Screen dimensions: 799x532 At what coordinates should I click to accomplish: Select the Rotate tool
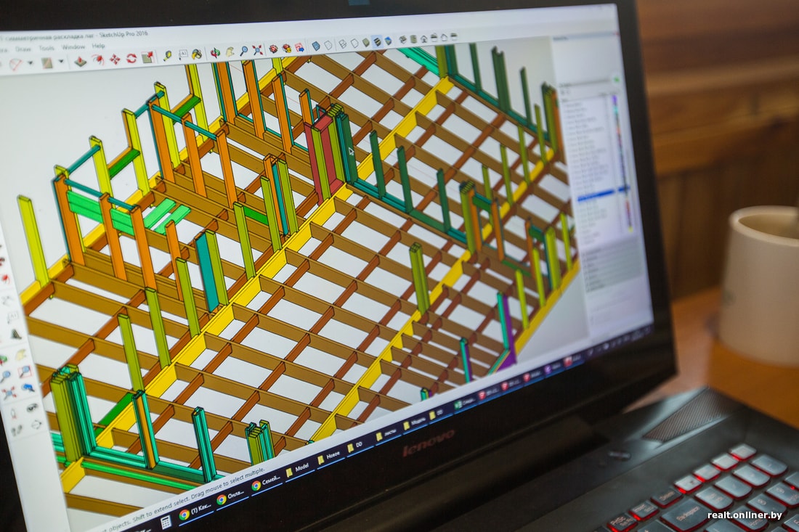click(x=131, y=58)
